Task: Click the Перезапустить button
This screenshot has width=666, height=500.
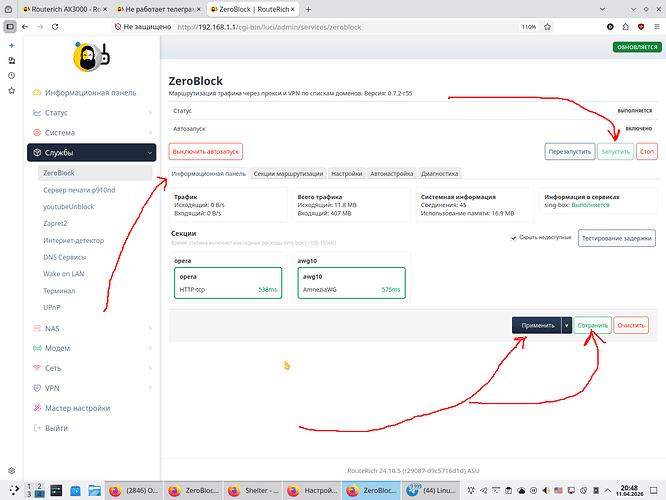Action: click(x=570, y=152)
